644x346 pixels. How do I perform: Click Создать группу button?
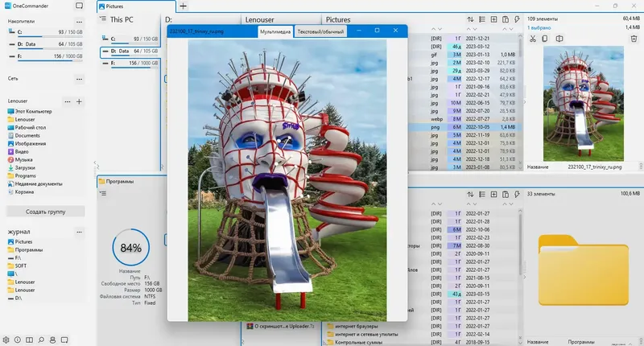tap(45, 212)
